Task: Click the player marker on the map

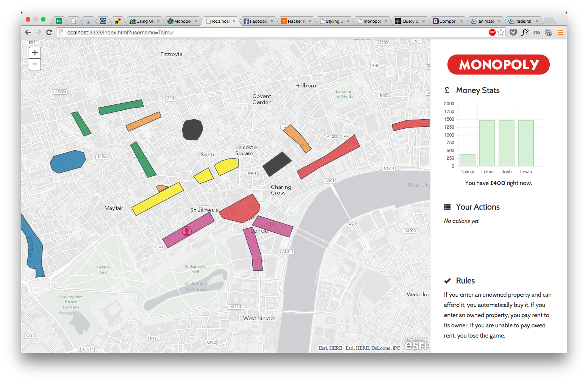Action: pyautogui.click(x=186, y=231)
